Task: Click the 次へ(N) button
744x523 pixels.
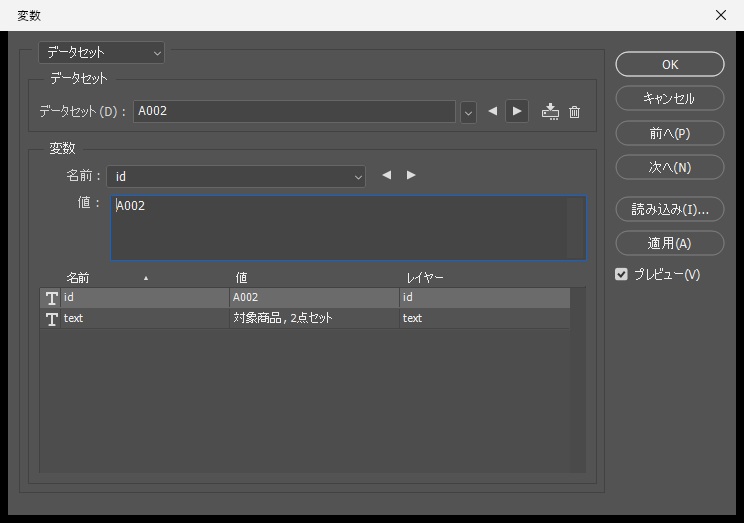Action: [670, 168]
